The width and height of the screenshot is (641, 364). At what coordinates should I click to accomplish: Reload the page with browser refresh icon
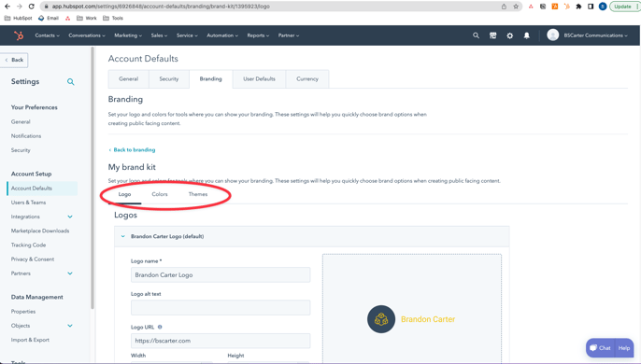pos(32,7)
